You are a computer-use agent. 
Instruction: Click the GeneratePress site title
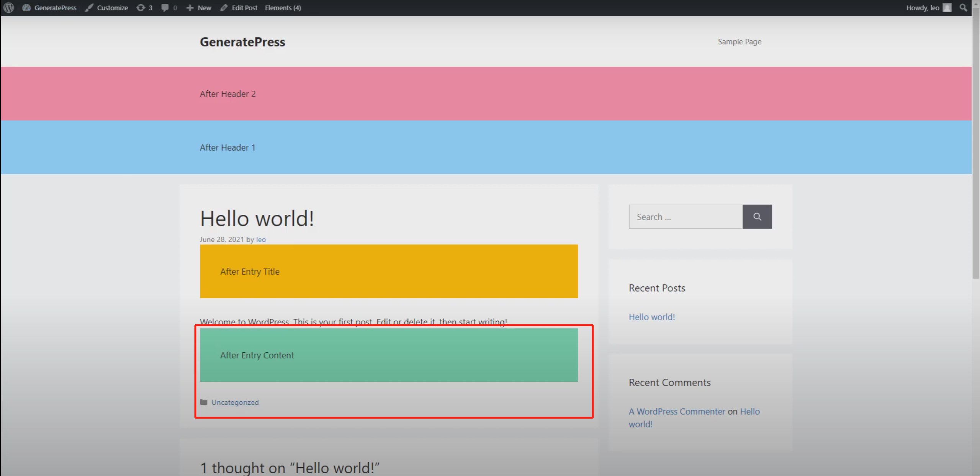[x=242, y=42]
